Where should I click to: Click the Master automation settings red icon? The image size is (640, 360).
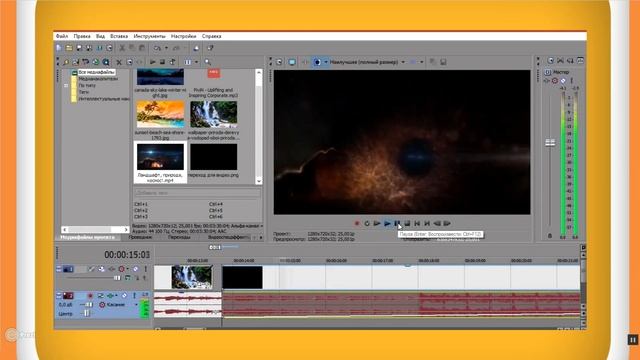555,81
